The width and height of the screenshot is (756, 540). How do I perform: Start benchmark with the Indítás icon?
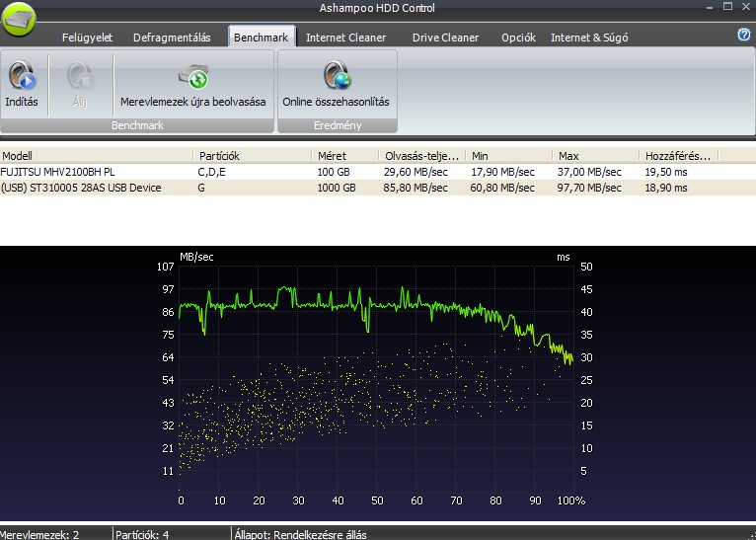22,75
